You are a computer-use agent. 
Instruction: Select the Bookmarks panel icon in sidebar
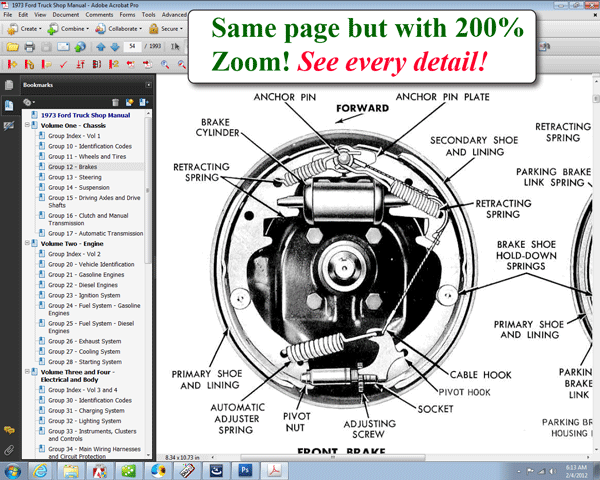(x=9, y=105)
